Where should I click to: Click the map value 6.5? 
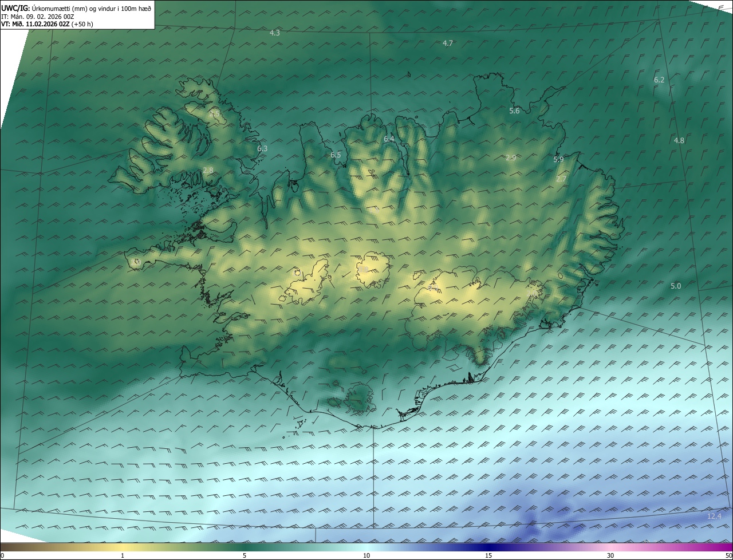[336, 155]
